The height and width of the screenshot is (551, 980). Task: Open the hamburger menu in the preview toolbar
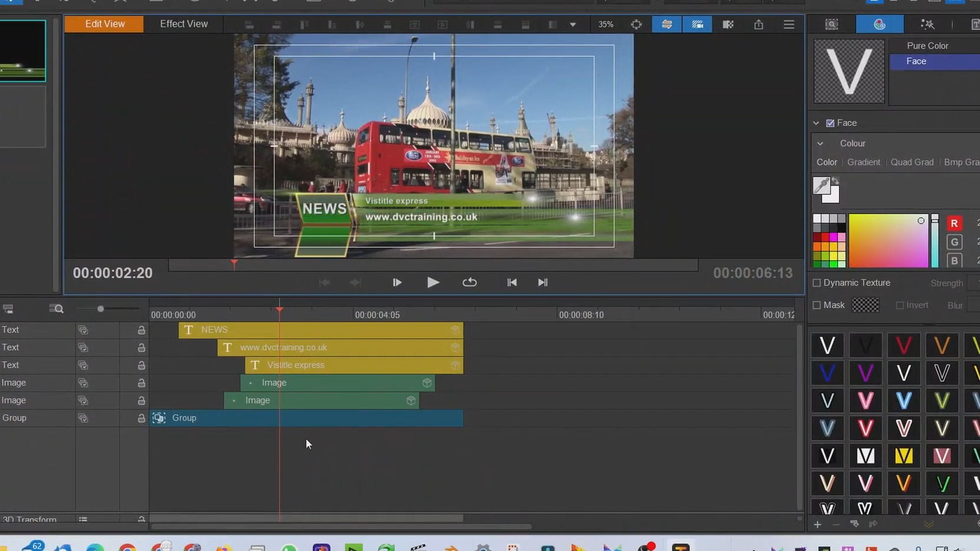click(789, 24)
